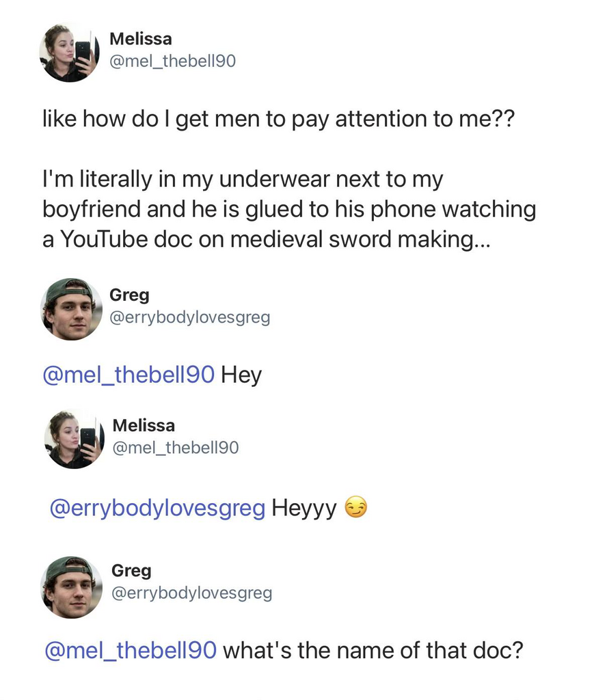Click the smirking face emoji
This screenshot has width=607, height=700.
pos(355,508)
